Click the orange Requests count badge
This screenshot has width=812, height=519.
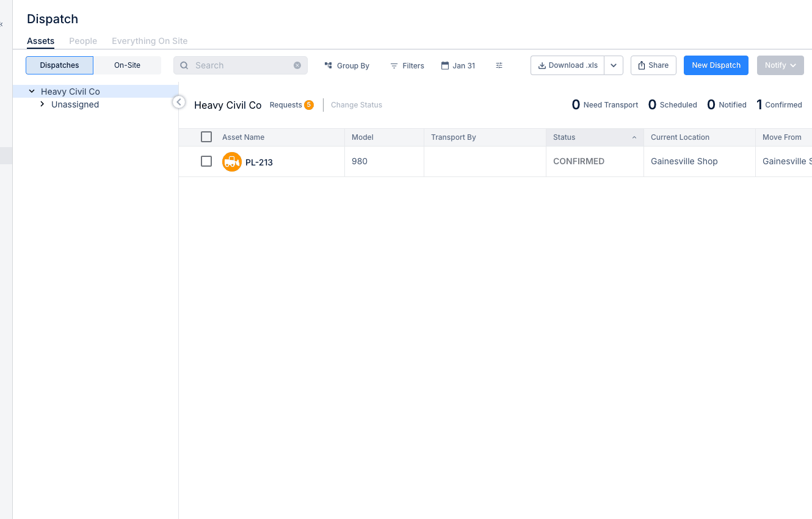[x=309, y=104]
